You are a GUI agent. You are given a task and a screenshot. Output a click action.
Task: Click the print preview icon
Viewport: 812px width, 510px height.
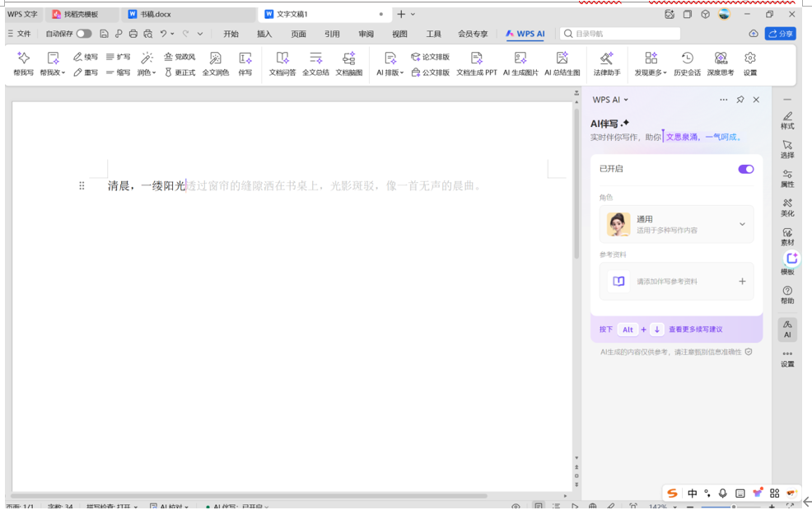(148, 34)
